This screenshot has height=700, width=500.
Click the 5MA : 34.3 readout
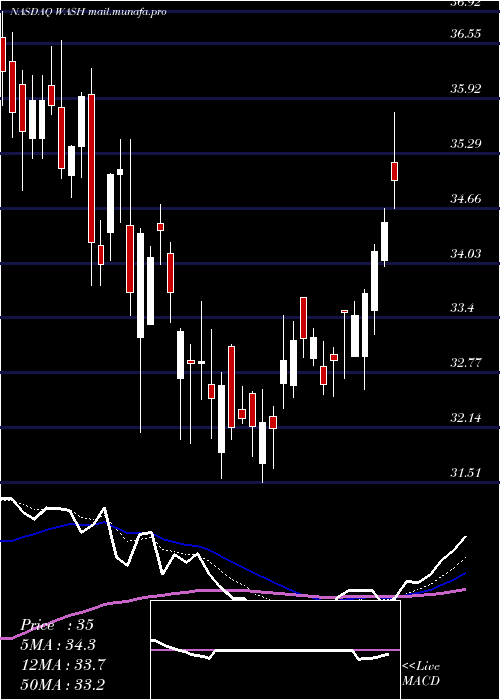[x=58, y=645]
